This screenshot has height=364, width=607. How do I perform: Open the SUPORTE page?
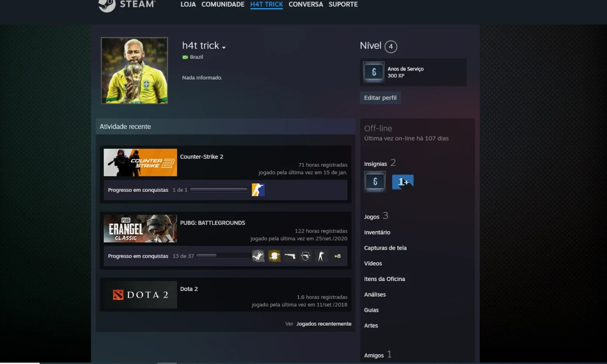point(343,4)
